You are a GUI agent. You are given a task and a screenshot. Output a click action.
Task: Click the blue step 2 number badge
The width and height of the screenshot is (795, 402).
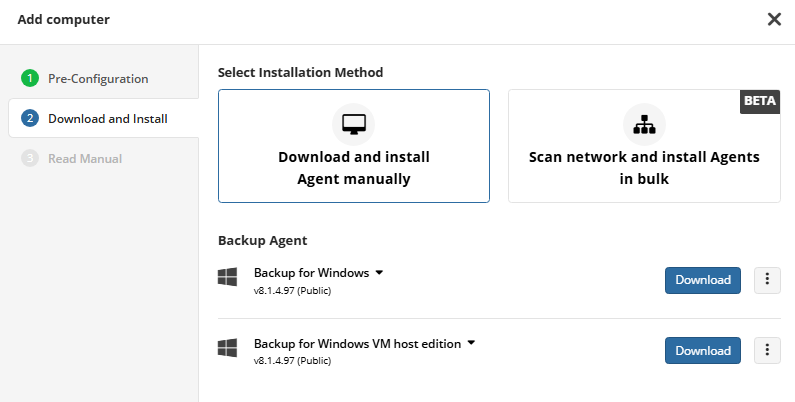click(30, 118)
